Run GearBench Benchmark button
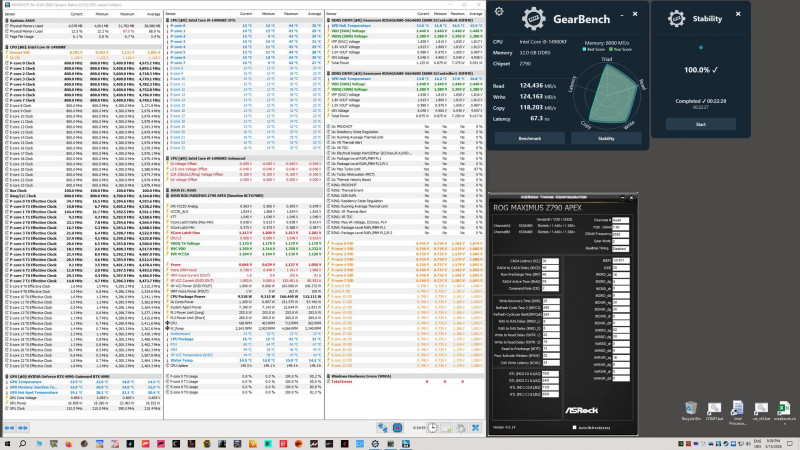This screenshot has height=450, width=800. [x=530, y=138]
